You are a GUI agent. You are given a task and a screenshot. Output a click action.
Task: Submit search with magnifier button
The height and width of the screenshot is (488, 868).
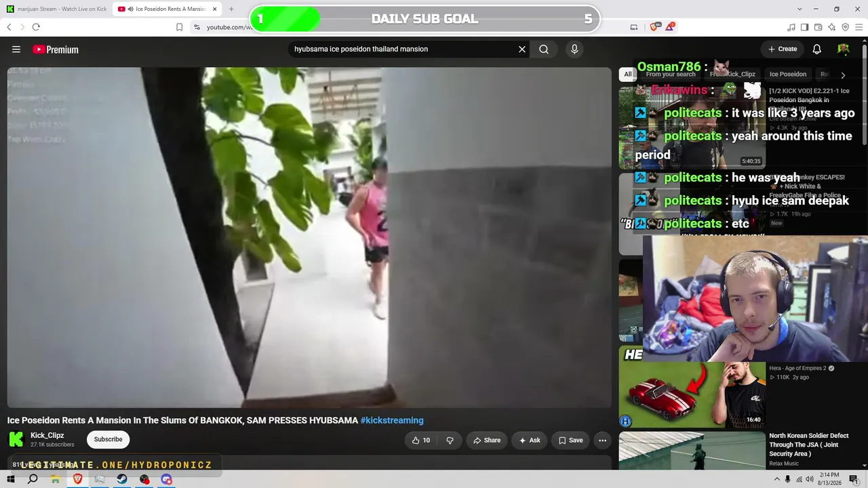pos(544,49)
